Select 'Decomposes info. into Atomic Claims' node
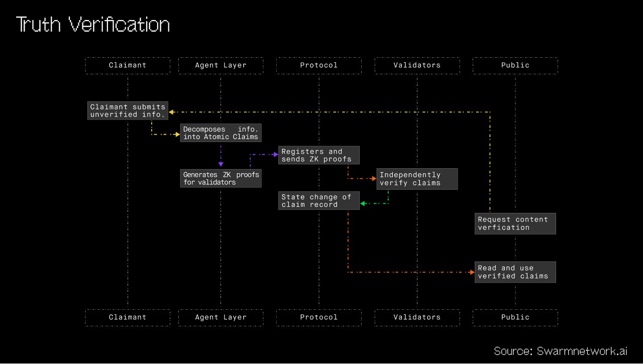The image size is (643, 364). coord(221,133)
